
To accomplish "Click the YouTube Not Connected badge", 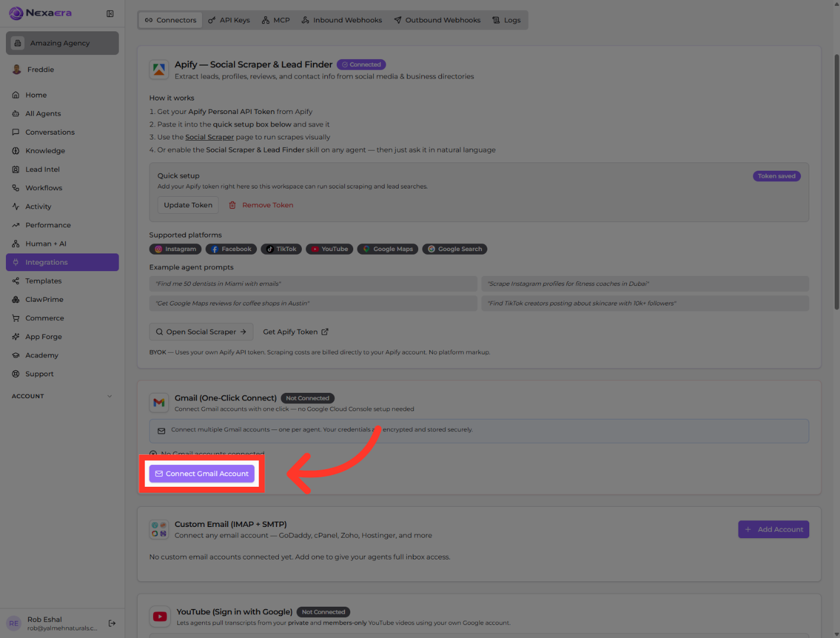I will [324, 612].
